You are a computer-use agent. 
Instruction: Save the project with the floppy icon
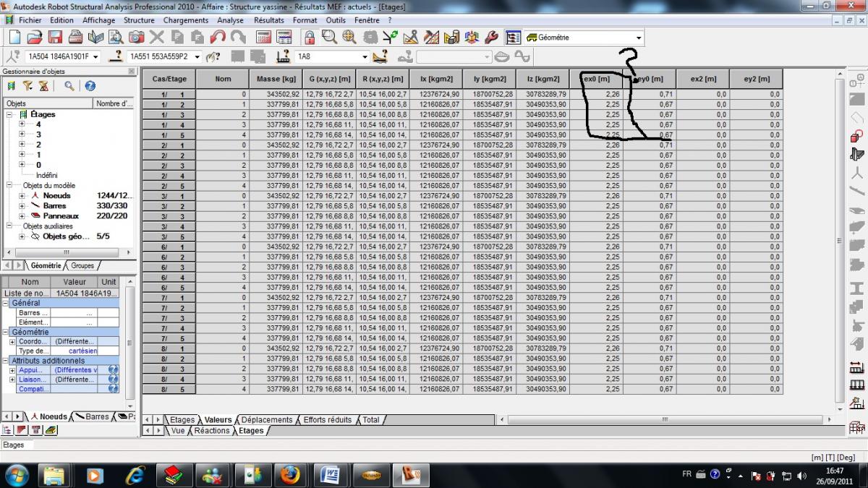pos(56,38)
